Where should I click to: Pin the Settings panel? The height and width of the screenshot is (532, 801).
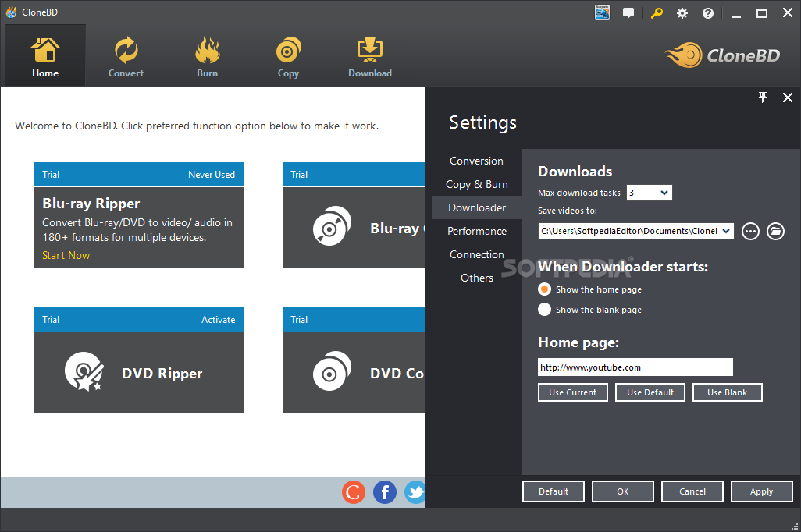pyautogui.click(x=763, y=97)
